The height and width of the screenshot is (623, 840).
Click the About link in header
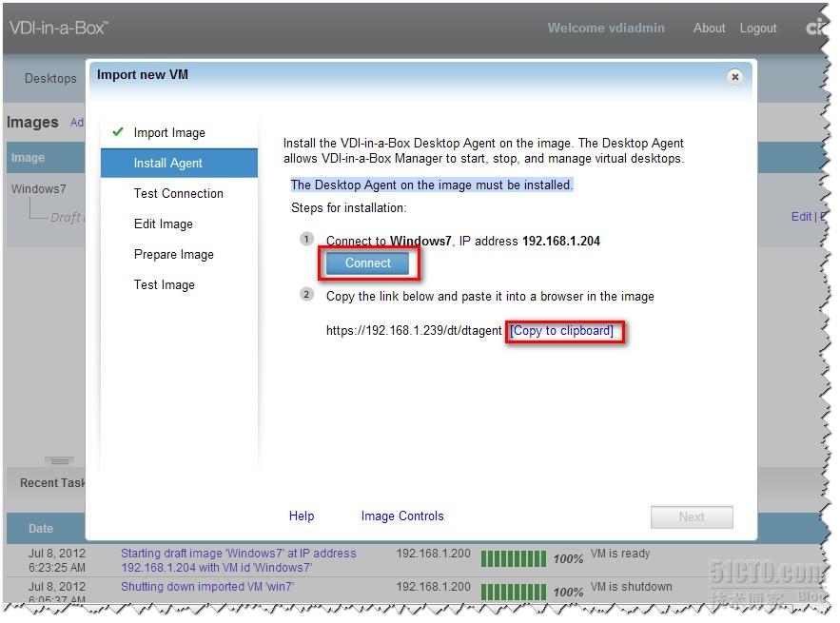(709, 28)
